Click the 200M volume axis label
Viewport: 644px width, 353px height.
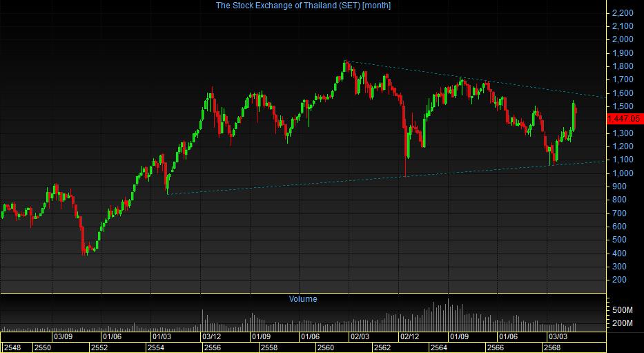[622, 323]
